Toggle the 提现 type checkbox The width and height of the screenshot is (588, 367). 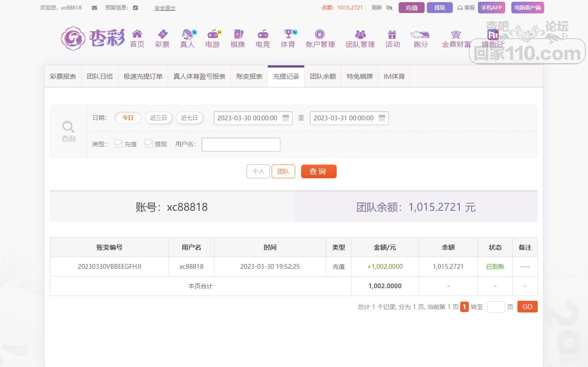[x=149, y=144]
